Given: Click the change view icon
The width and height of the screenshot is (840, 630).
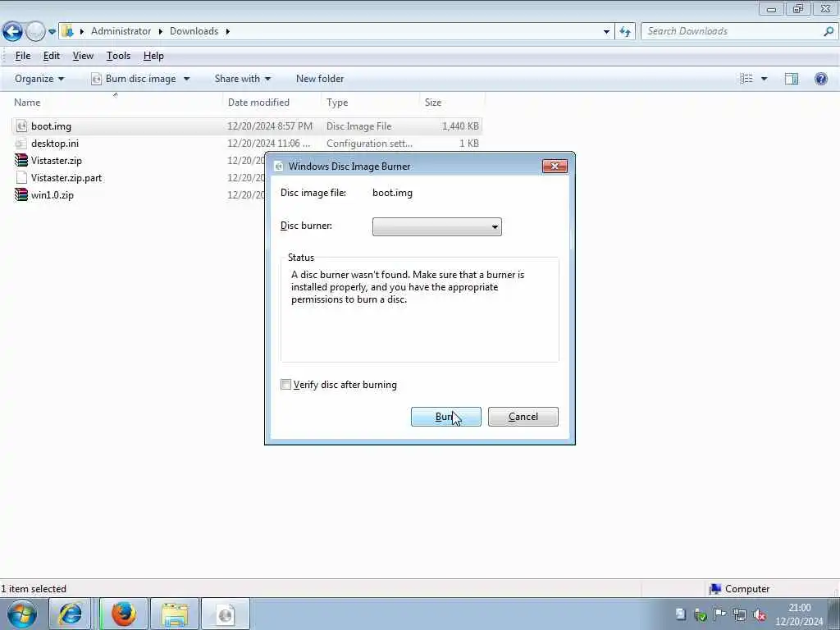Looking at the screenshot, I should point(746,79).
